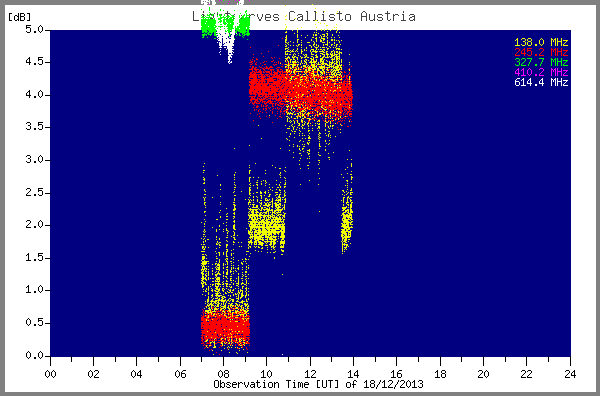Viewport: 600px width, 396px height.
Task: Click the [dB] axis unit label
Action: click(x=20, y=17)
